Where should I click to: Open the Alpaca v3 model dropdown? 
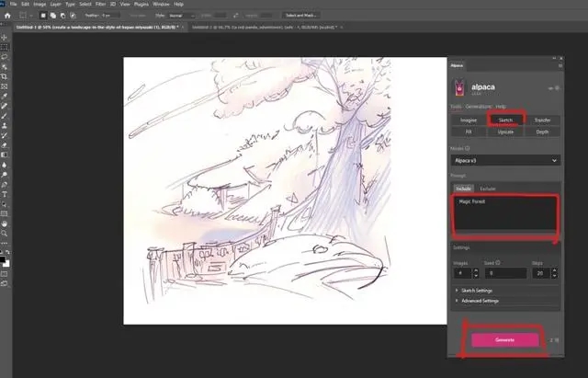click(x=505, y=160)
